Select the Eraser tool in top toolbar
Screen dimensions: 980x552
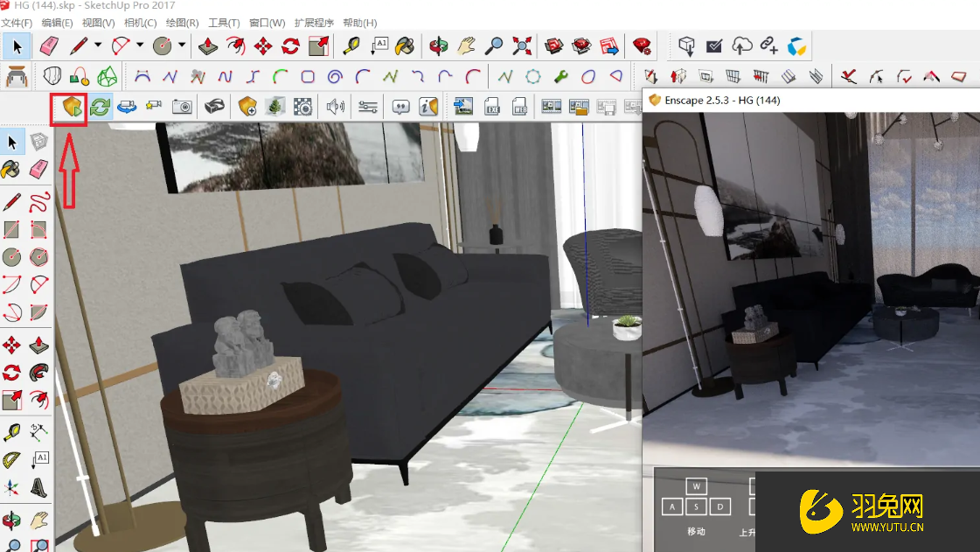49,45
